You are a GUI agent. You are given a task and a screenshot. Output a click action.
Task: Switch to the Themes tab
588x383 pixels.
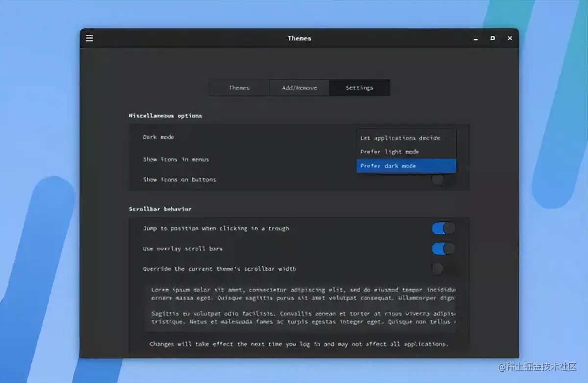click(239, 88)
